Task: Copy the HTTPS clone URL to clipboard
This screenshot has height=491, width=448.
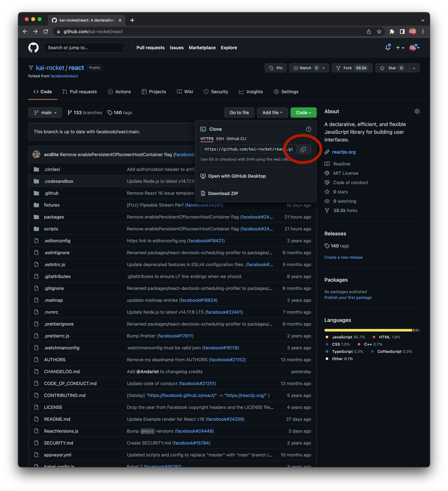Action: pyautogui.click(x=303, y=149)
